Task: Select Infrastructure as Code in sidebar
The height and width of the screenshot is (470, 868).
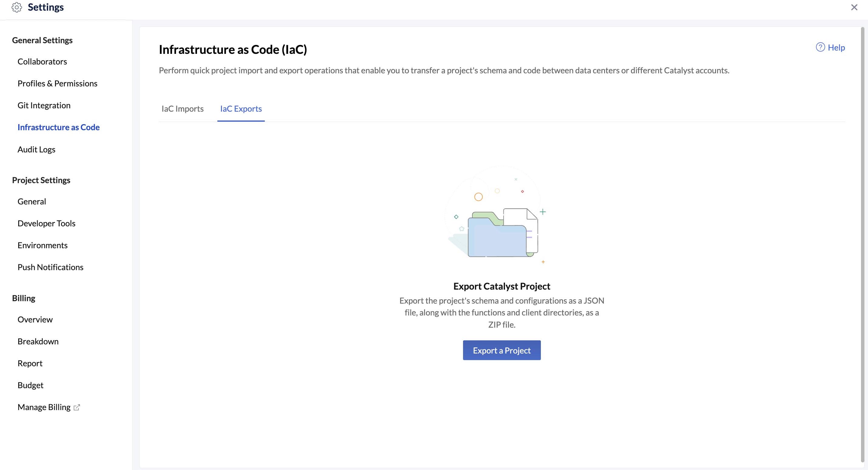Action: [x=59, y=127]
